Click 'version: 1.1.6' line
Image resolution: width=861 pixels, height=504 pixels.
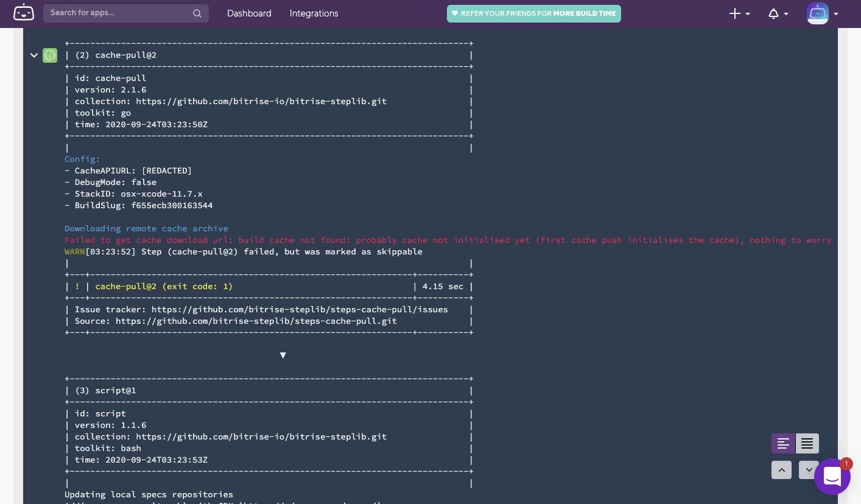point(110,425)
